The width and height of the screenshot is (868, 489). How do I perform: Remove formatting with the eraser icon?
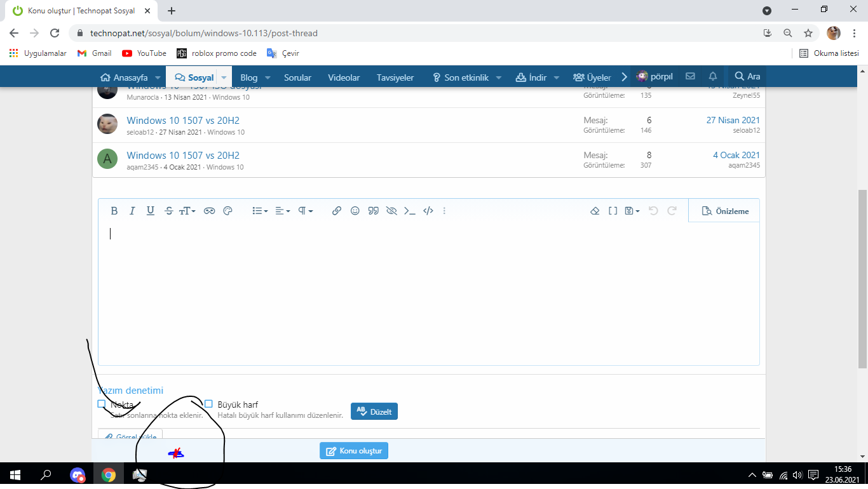(595, 211)
